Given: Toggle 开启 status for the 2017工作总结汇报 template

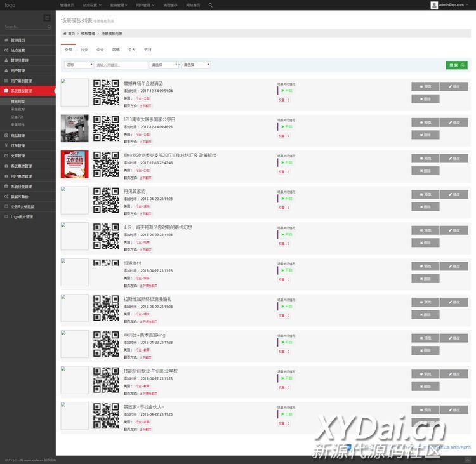Looking at the screenshot, I should click(x=287, y=162).
